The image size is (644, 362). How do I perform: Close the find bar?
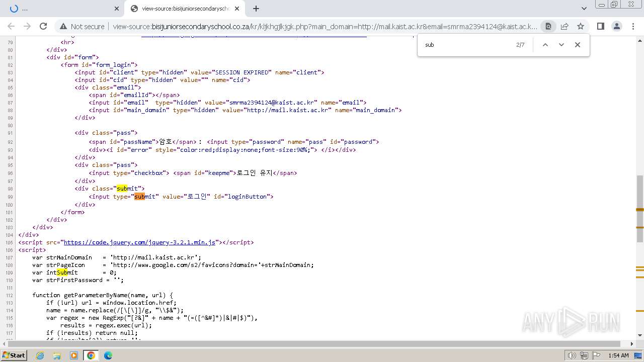(578, 45)
